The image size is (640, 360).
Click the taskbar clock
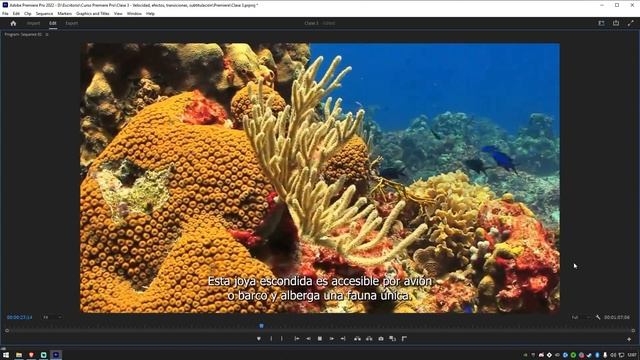(632, 355)
